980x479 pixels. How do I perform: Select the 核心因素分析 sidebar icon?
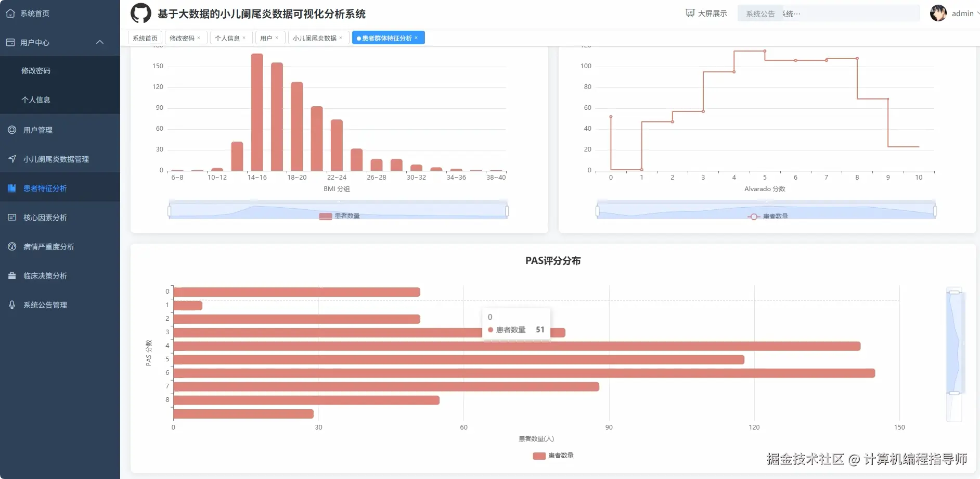tap(11, 217)
